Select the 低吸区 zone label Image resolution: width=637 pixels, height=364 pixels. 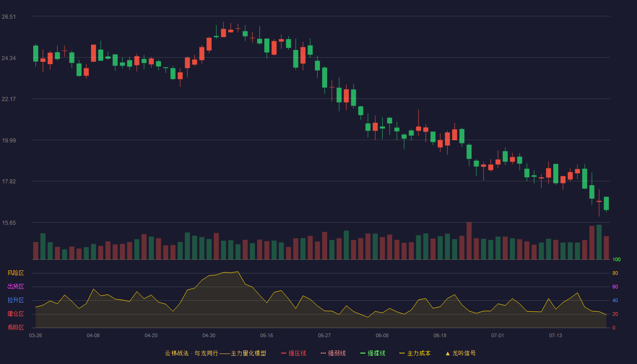15,327
